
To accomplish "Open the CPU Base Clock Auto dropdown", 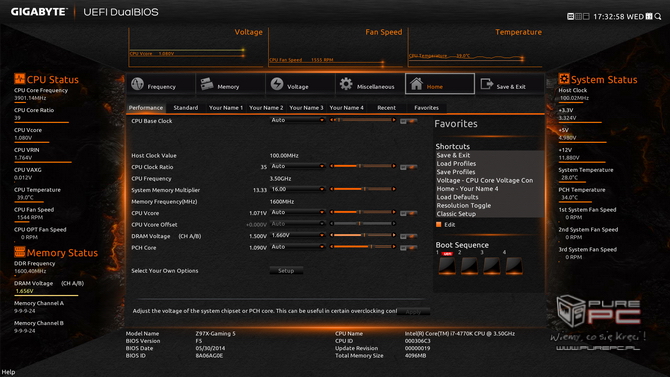I will [x=297, y=120].
